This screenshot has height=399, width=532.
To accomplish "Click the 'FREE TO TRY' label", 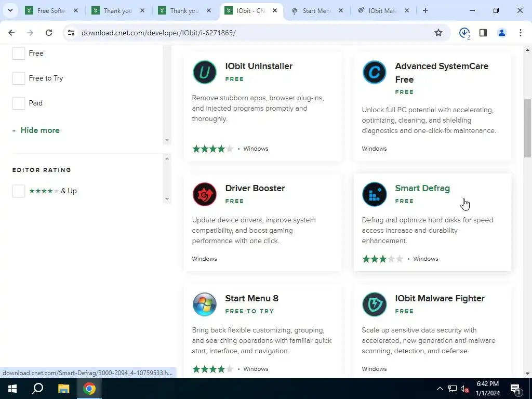I will pyautogui.click(x=249, y=311).
